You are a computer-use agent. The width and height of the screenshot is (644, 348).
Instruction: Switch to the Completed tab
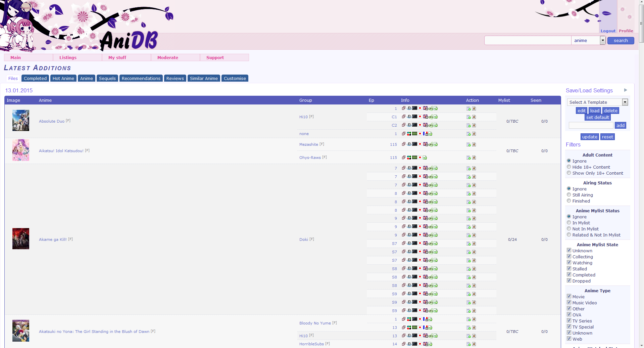point(35,78)
